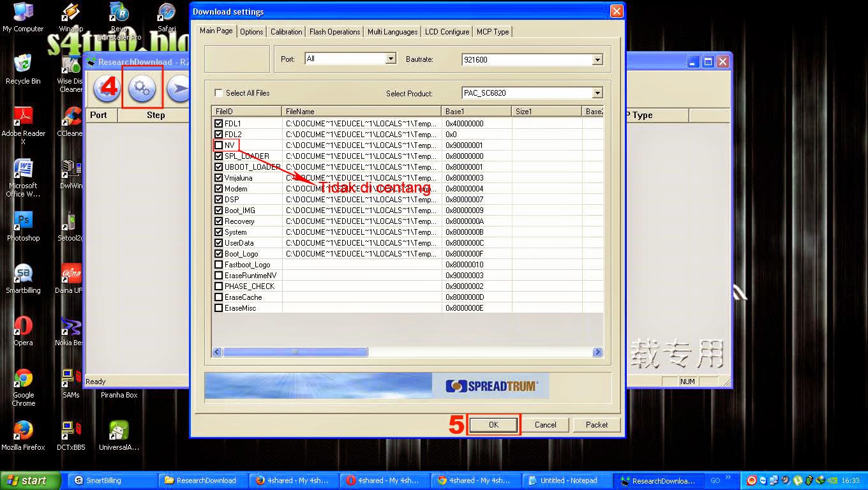Expand the Select Product PAC_SC6820 dropdown

(x=597, y=93)
